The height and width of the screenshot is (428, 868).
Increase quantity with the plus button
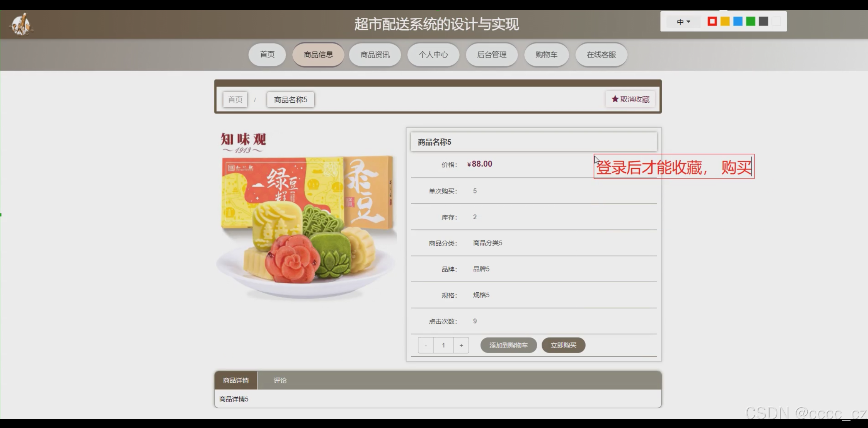(461, 345)
